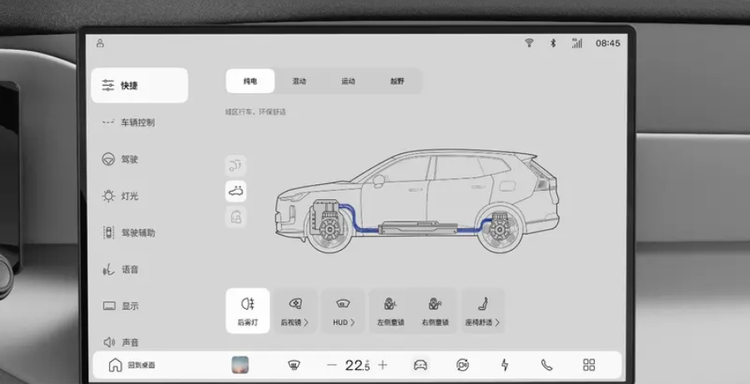Viewport: 750px width, 384px height.
Task: Expand the HUD settings
Action: (343, 311)
